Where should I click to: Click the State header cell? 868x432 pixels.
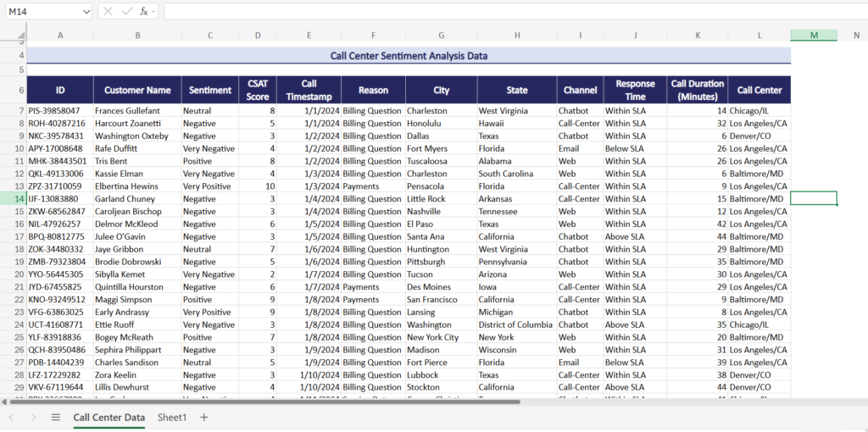point(517,90)
